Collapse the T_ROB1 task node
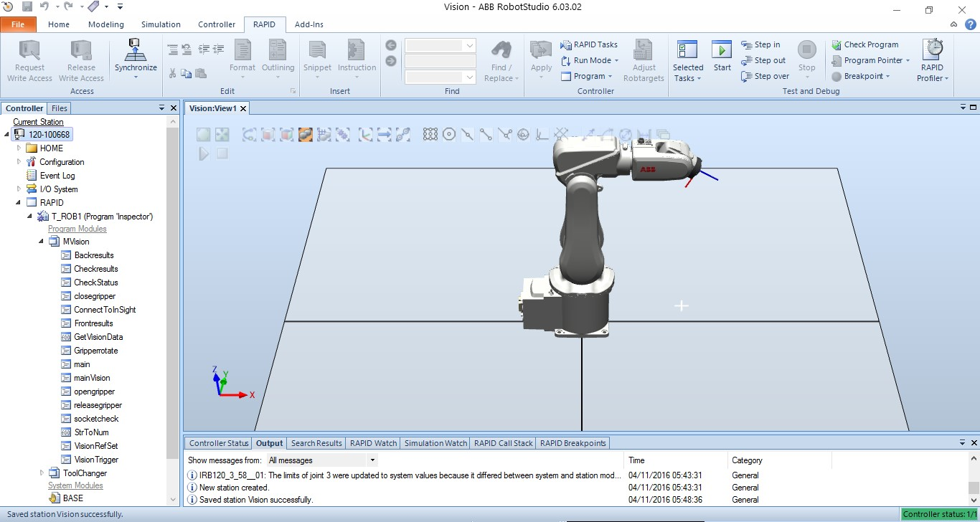 pyautogui.click(x=29, y=217)
